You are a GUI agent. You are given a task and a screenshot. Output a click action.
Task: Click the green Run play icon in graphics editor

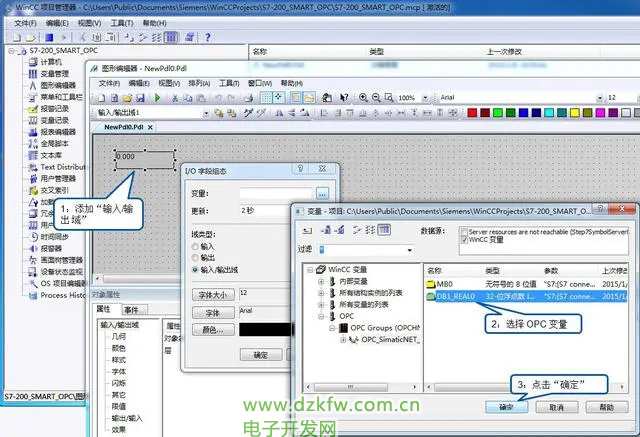pyautogui.click(x=159, y=98)
